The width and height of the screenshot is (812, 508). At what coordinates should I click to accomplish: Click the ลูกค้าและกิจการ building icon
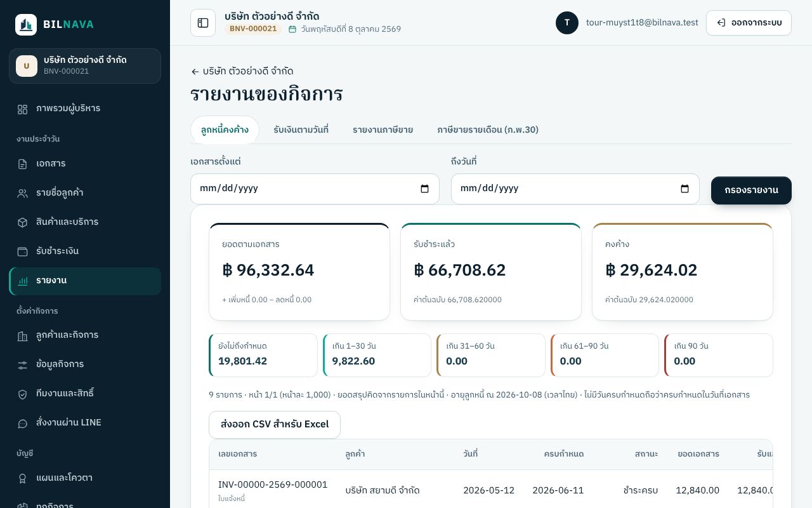pyautogui.click(x=23, y=336)
